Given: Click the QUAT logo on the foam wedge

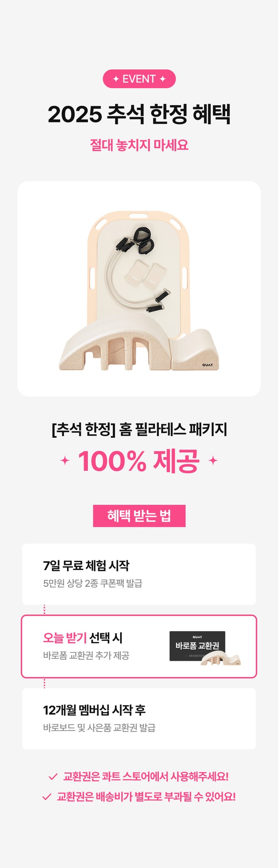Looking at the screenshot, I should tap(208, 364).
